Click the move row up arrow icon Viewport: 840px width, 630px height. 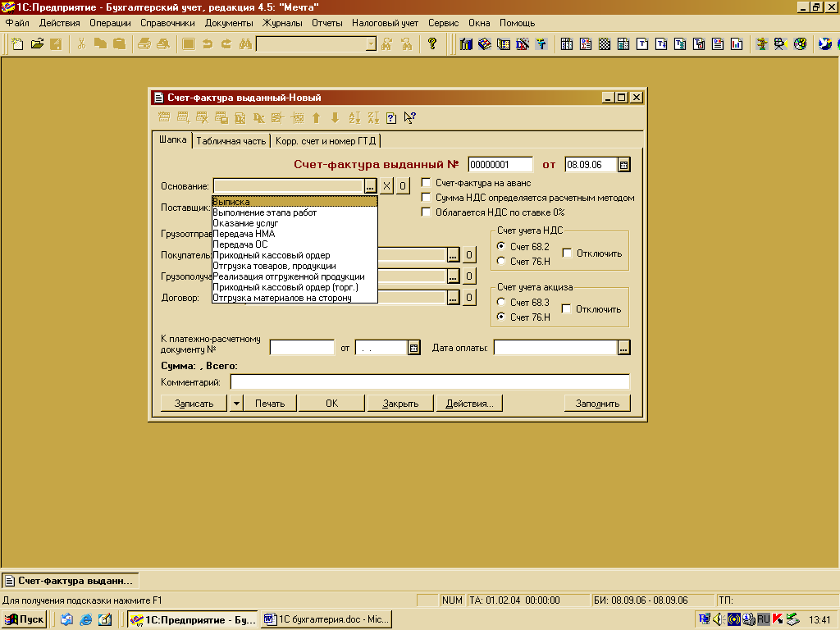(316, 118)
